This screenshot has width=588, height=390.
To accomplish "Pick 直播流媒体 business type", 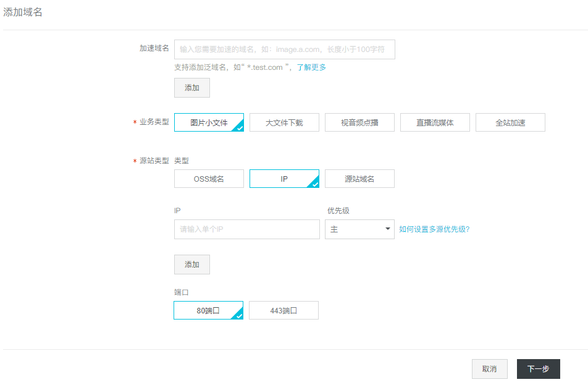I will [x=435, y=122].
